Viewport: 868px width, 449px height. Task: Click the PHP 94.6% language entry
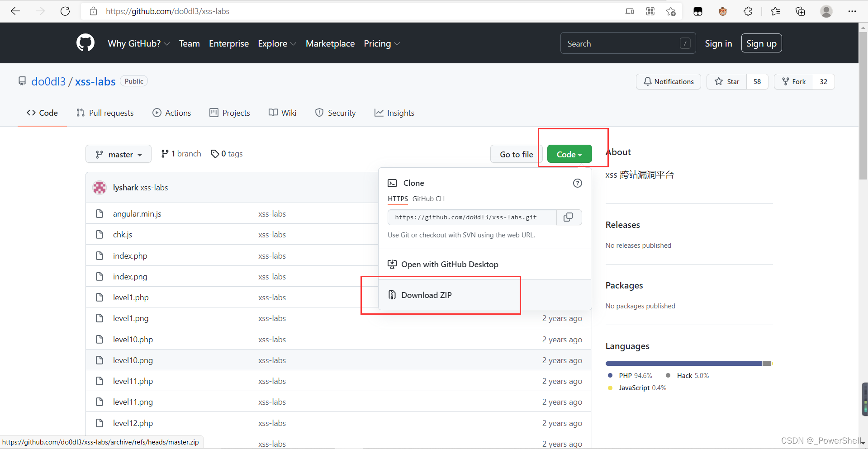(x=630, y=376)
